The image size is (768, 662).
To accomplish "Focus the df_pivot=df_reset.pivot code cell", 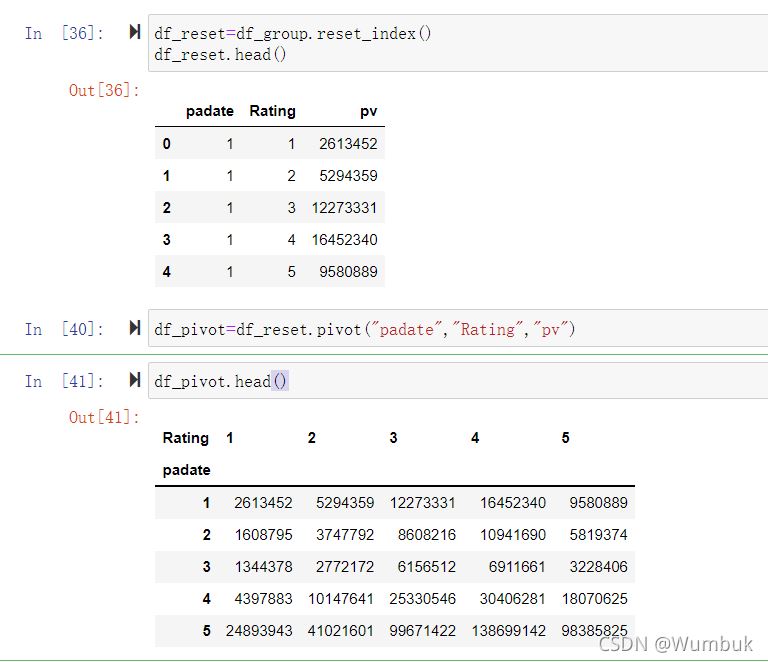I will [365, 329].
